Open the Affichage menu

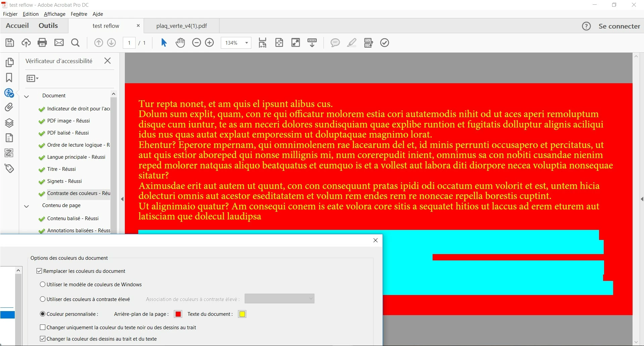pyautogui.click(x=55, y=14)
